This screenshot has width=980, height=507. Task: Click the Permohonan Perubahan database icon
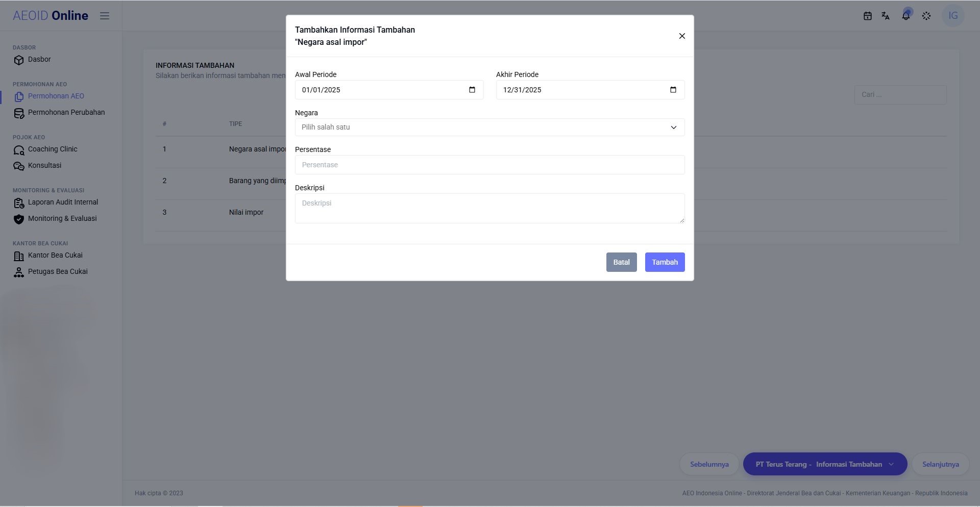(x=19, y=113)
